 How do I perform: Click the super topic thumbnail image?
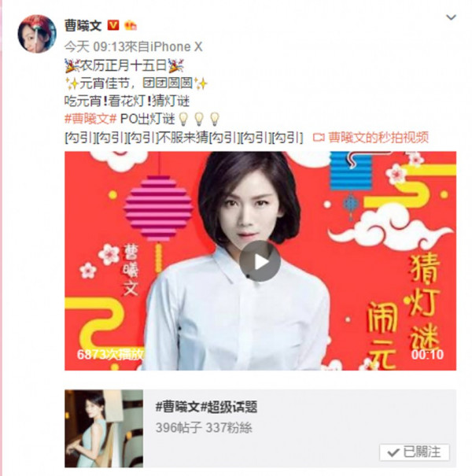[104, 428]
